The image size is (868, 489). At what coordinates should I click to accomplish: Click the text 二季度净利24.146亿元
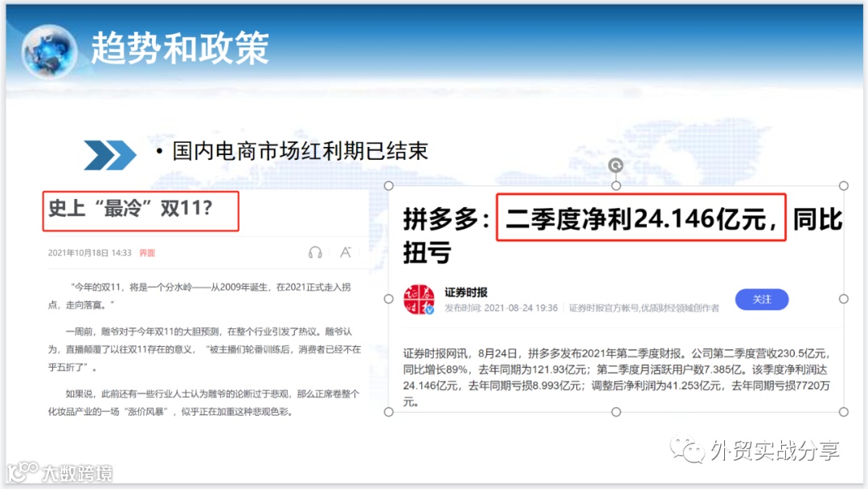tap(636, 219)
